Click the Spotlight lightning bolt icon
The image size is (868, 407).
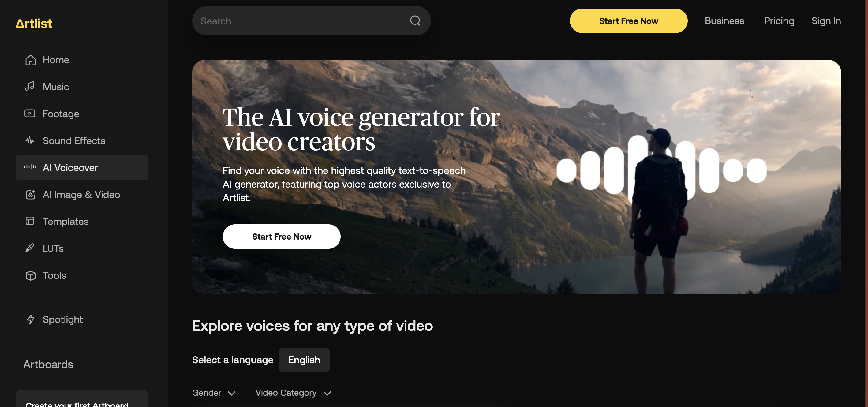click(30, 319)
